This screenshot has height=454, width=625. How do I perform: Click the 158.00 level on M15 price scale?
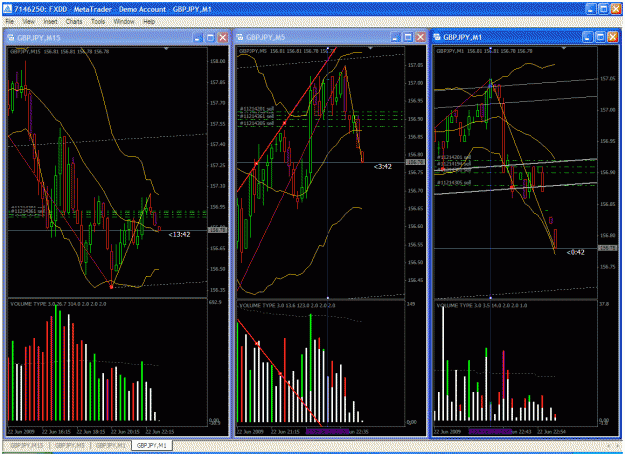click(218, 61)
